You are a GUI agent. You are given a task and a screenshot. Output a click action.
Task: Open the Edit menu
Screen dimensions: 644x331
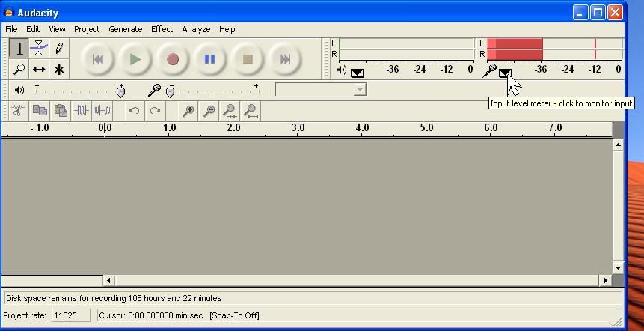pos(33,29)
